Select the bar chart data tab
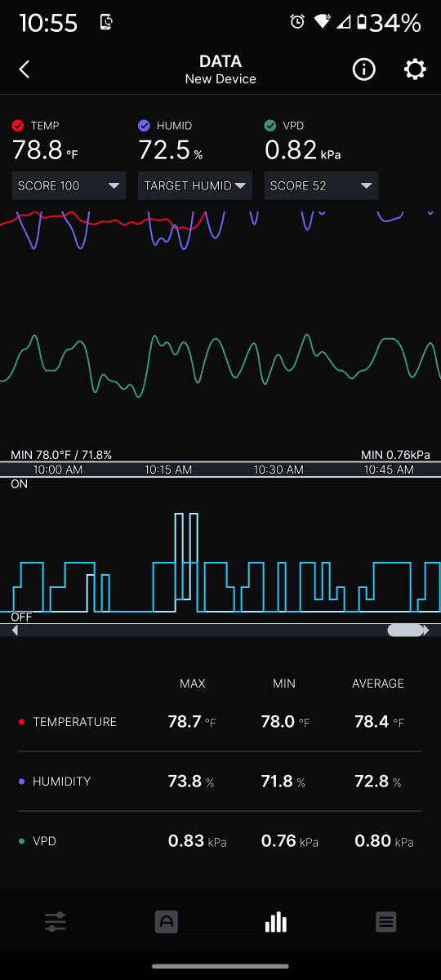Image resolution: width=441 pixels, height=980 pixels. click(276, 923)
